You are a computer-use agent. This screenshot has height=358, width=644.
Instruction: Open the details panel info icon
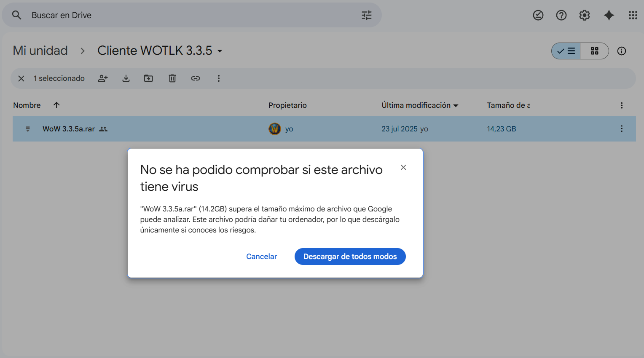pos(622,51)
